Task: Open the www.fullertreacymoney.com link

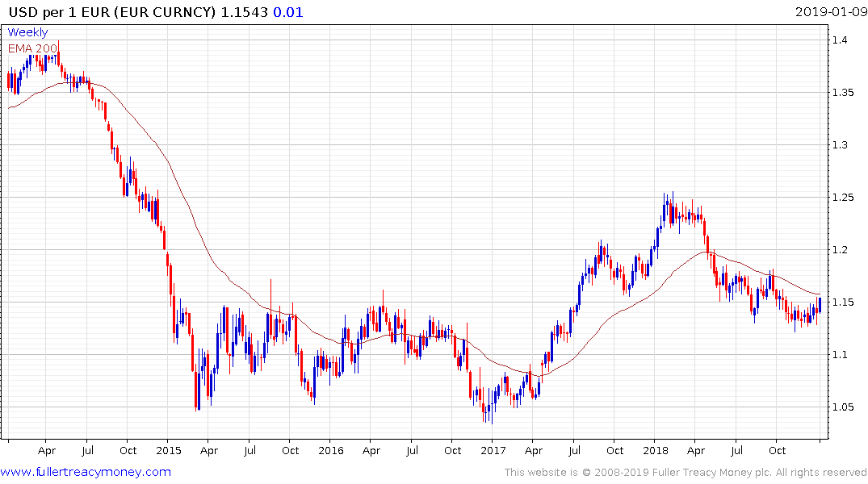Action: click(x=86, y=472)
